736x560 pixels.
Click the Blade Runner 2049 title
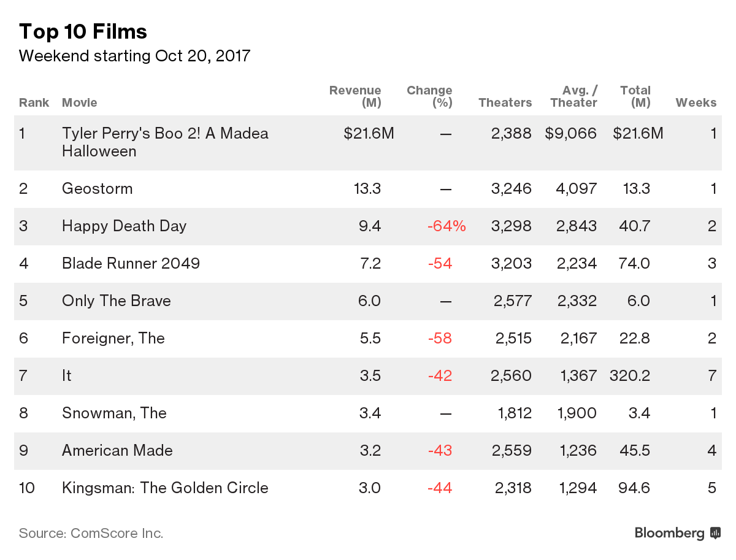pyautogui.click(x=131, y=263)
